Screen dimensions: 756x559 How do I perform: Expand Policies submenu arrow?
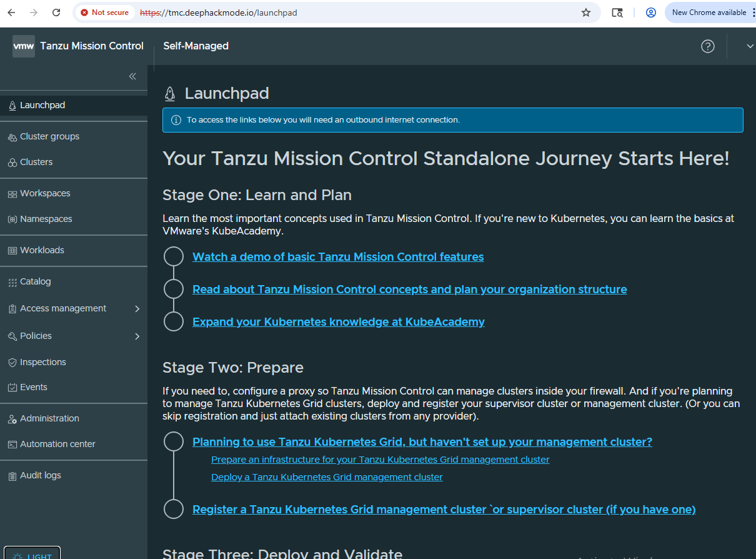point(137,336)
